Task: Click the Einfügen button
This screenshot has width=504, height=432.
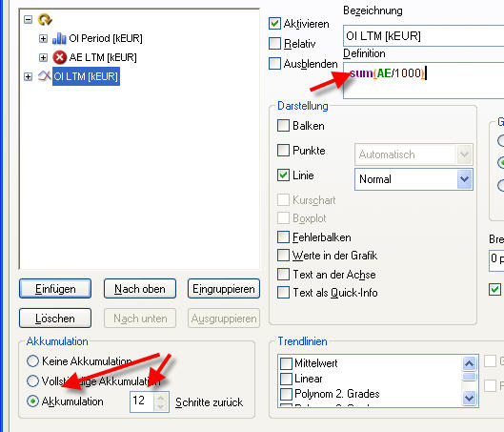Action: click(x=55, y=289)
